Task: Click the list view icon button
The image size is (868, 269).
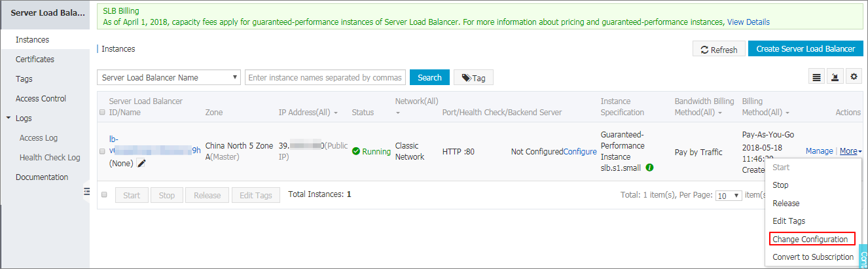Action: 816,77
